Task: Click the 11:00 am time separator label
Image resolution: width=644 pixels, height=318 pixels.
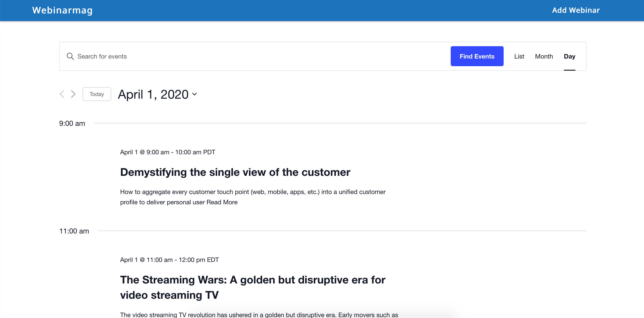Action: [74, 231]
